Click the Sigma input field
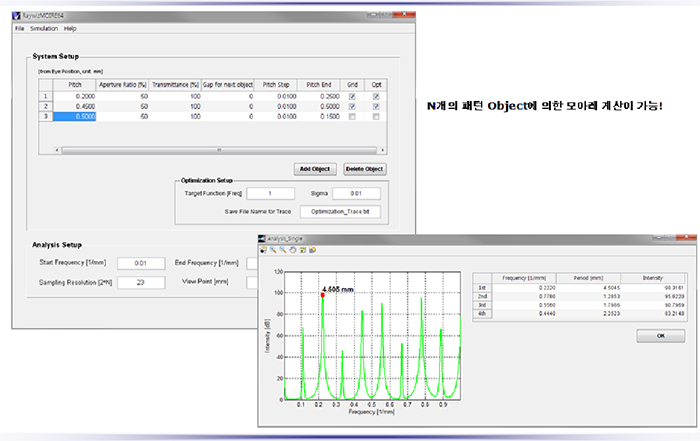 [x=355, y=193]
